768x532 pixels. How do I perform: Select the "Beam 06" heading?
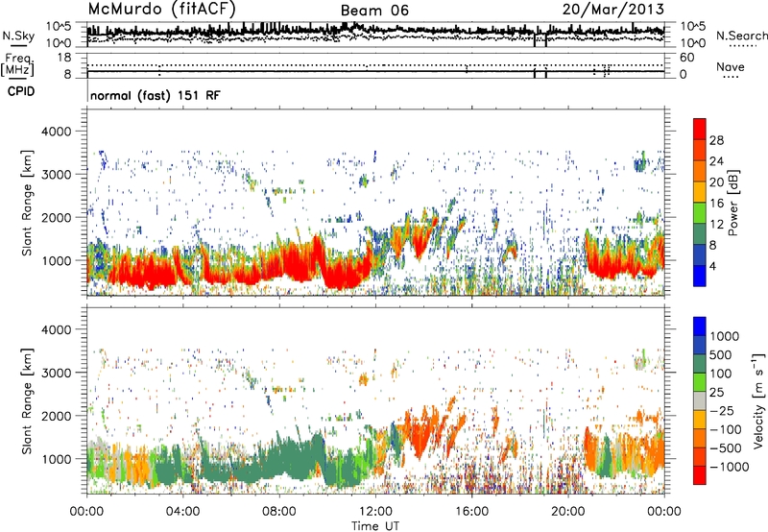[x=374, y=11]
